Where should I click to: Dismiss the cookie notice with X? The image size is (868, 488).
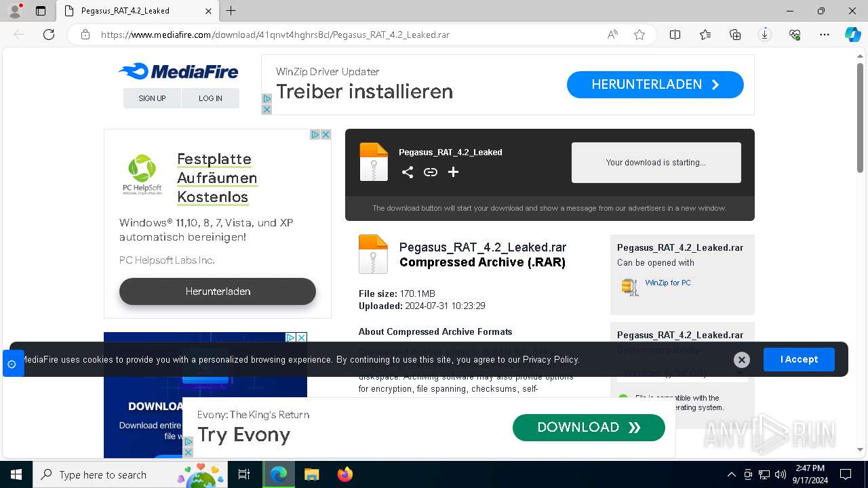tap(742, 360)
